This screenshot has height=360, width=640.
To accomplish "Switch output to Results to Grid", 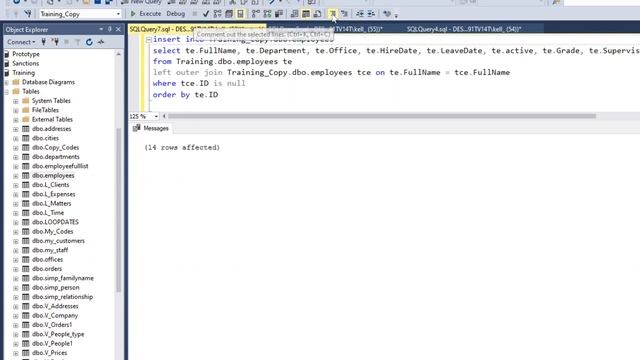I will 306,14.
